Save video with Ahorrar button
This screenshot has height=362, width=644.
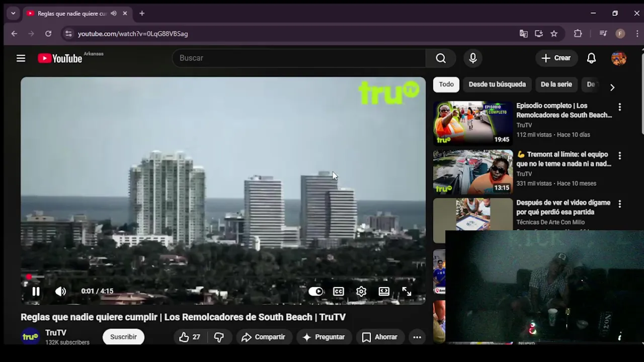[x=380, y=337]
